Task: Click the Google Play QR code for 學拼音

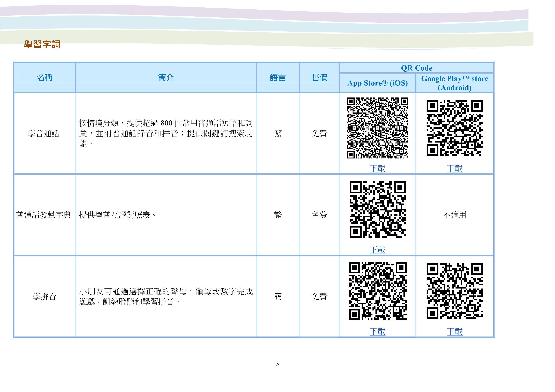Action: (454, 291)
